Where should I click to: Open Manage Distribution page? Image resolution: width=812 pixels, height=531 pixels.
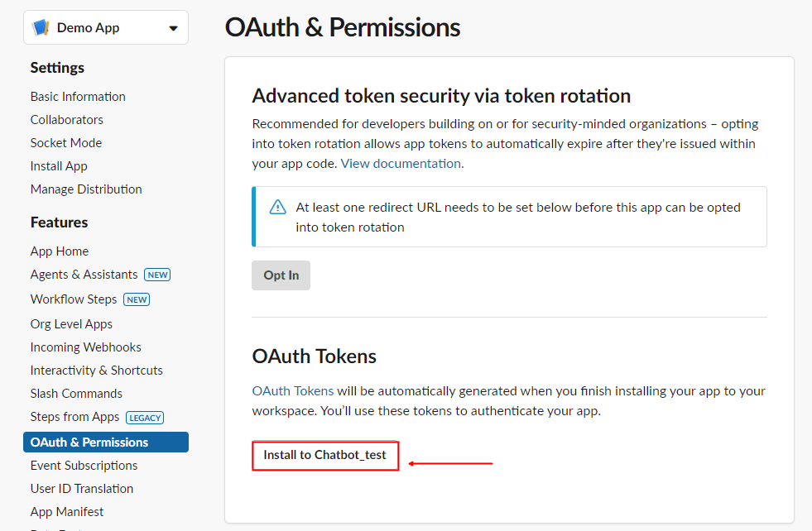point(86,189)
